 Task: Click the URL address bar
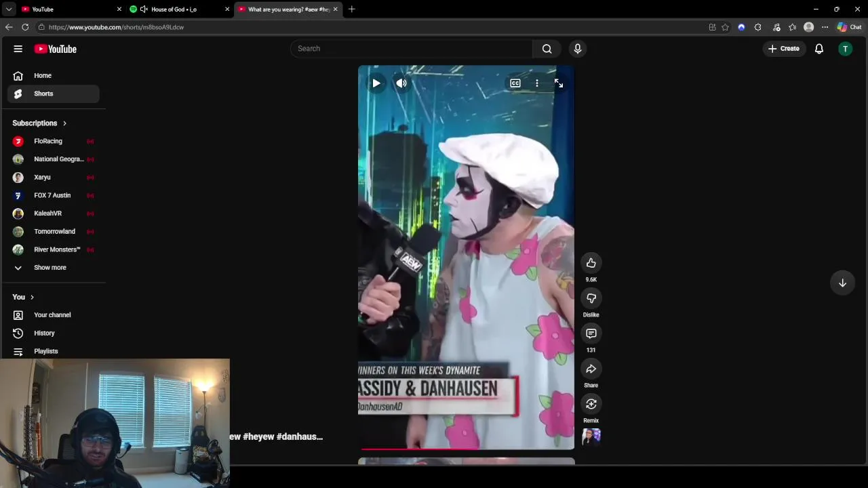pos(373,27)
